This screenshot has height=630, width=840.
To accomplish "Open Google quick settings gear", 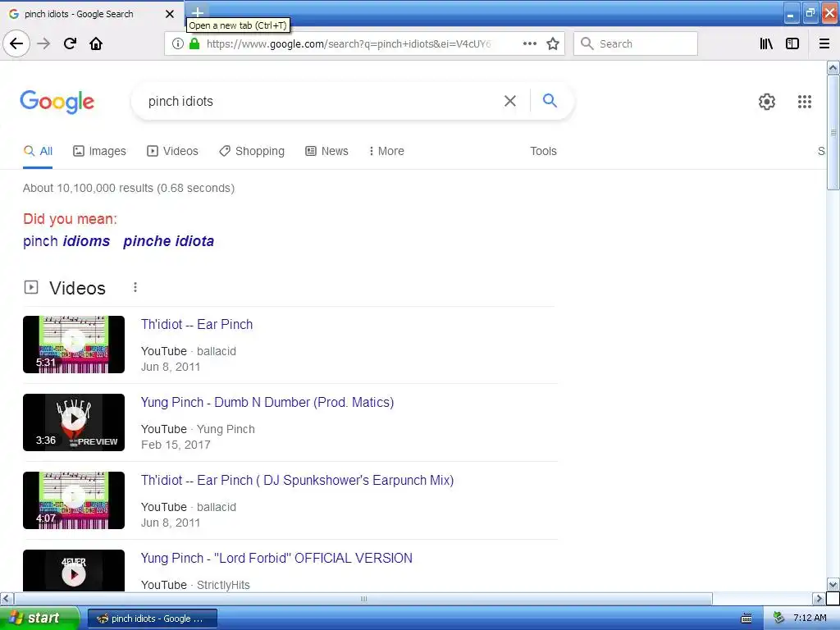I will pos(767,101).
